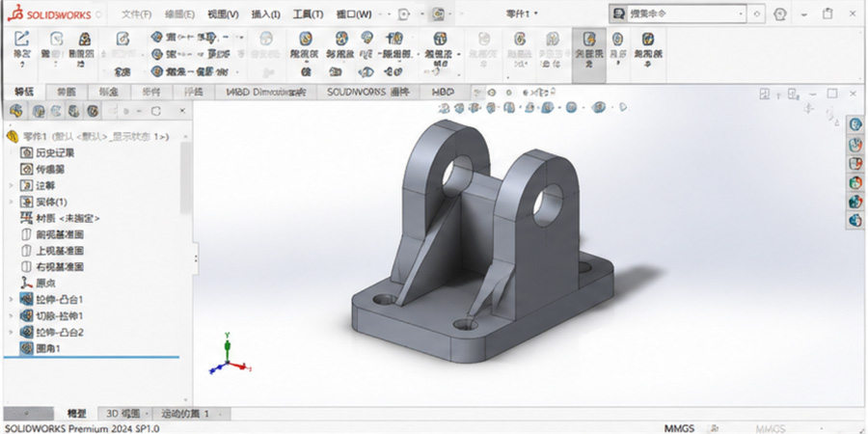The width and height of the screenshot is (868, 434).
Task: Open the Custom Properties task pane icon
Action: pos(855,220)
